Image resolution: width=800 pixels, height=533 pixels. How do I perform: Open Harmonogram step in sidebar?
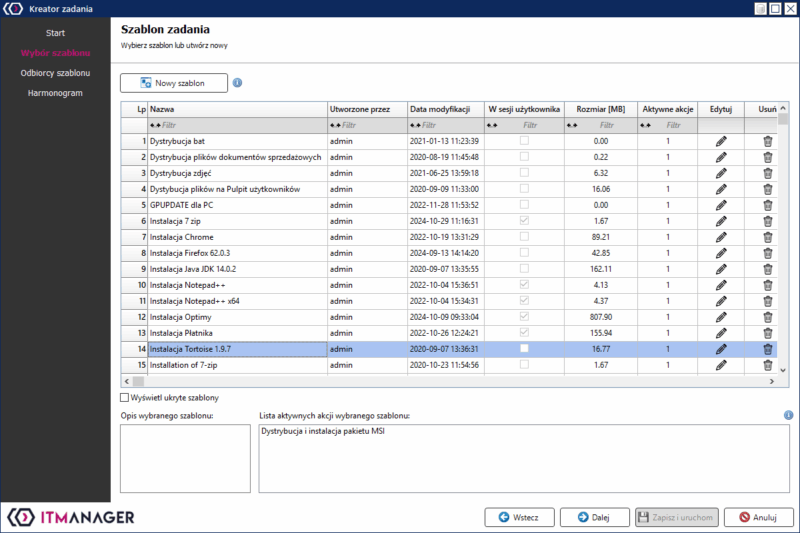coord(56,93)
